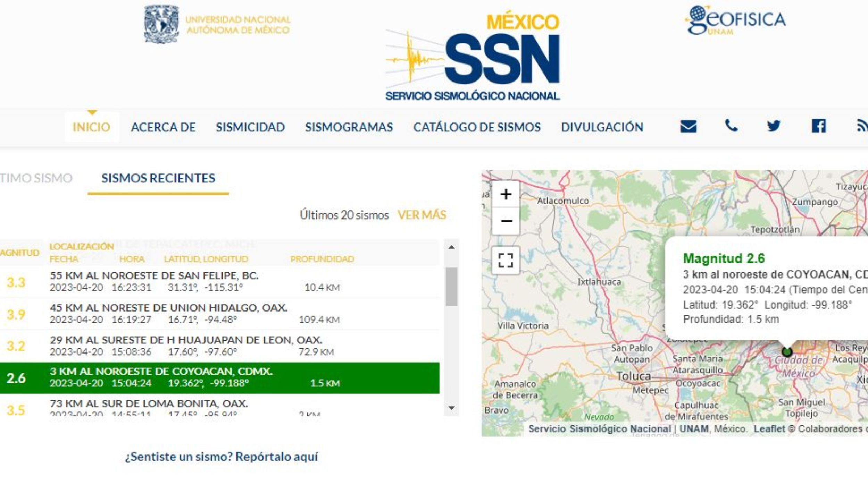Click the email envelope icon

[688, 127]
